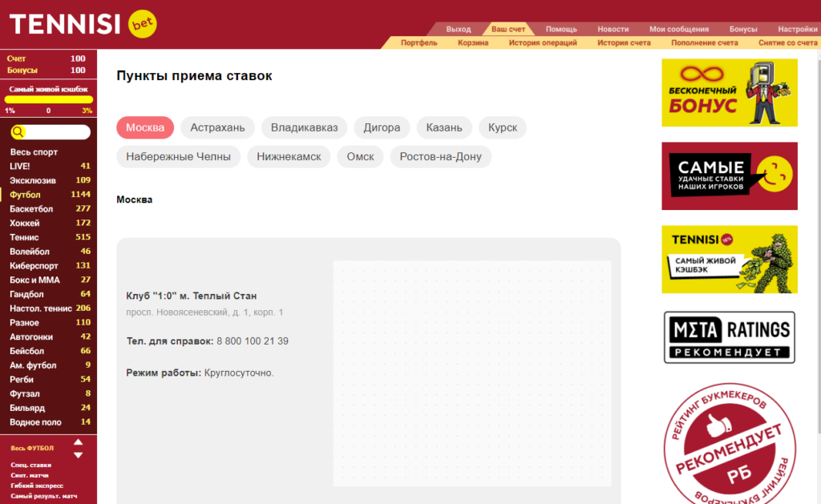Select the Астрахань city filter
The image size is (821, 504).
tap(217, 127)
